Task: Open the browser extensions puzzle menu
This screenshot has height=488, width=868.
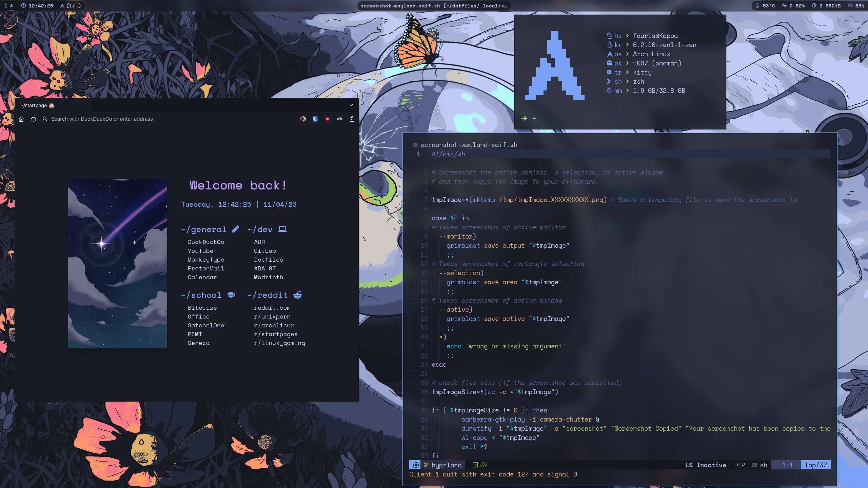Action: tap(352, 119)
